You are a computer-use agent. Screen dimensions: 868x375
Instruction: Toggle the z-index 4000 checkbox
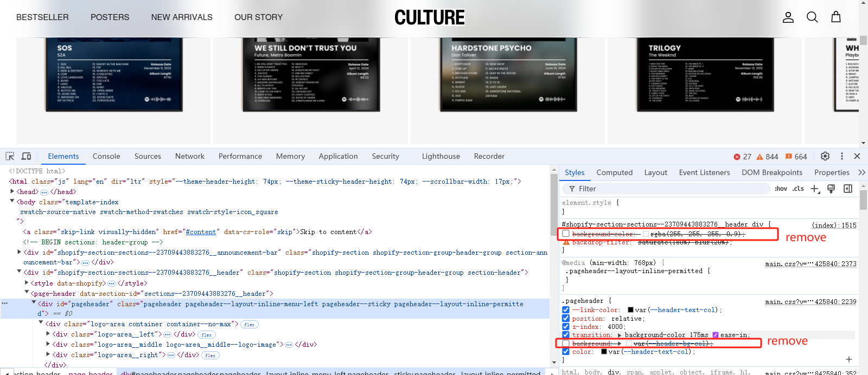566,327
